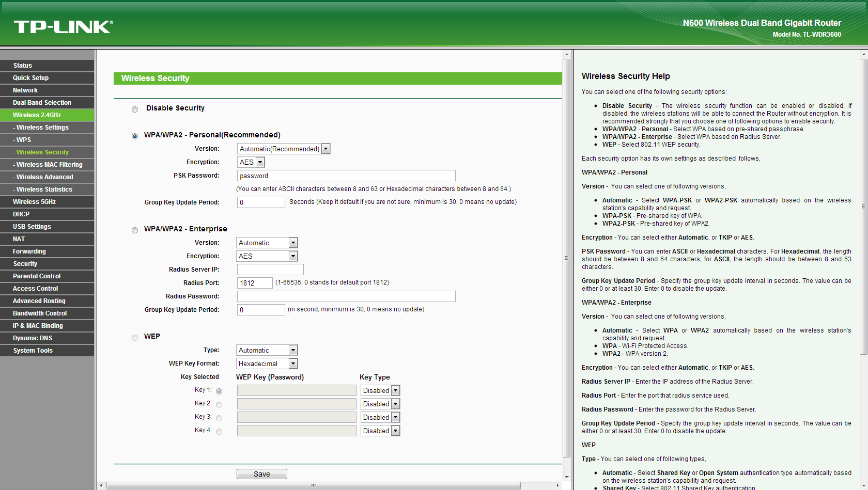Open DHCP menu item

coord(47,214)
